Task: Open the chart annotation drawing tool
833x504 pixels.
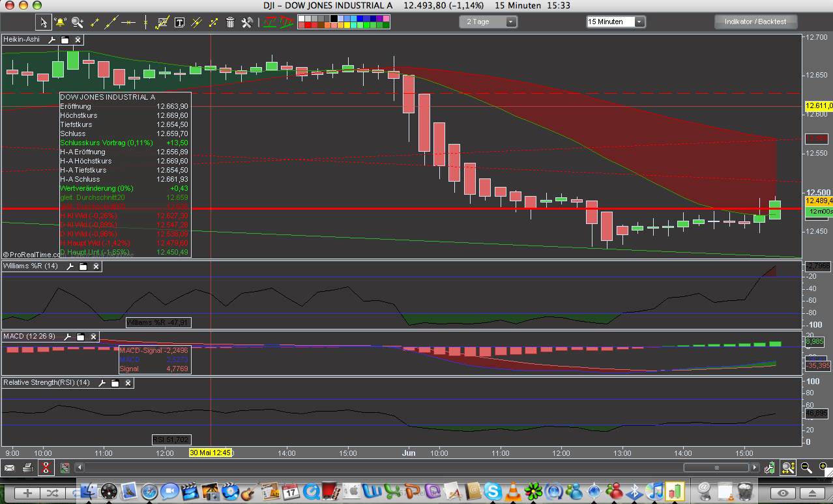Action: (162, 22)
